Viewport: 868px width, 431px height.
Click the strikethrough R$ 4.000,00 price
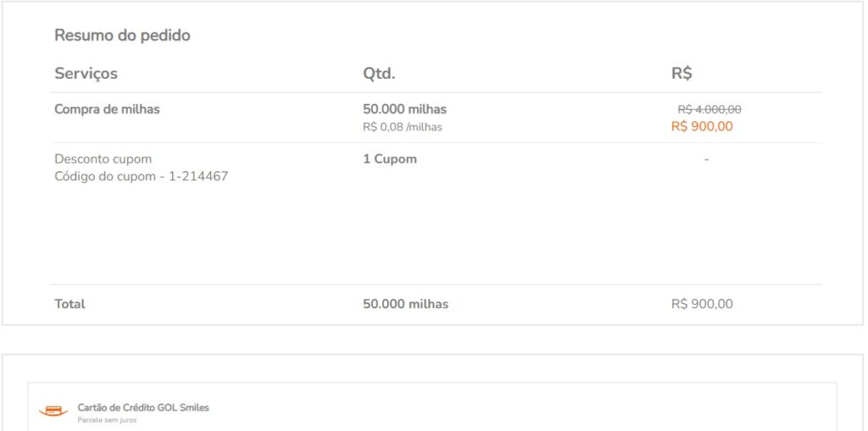pos(709,109)
